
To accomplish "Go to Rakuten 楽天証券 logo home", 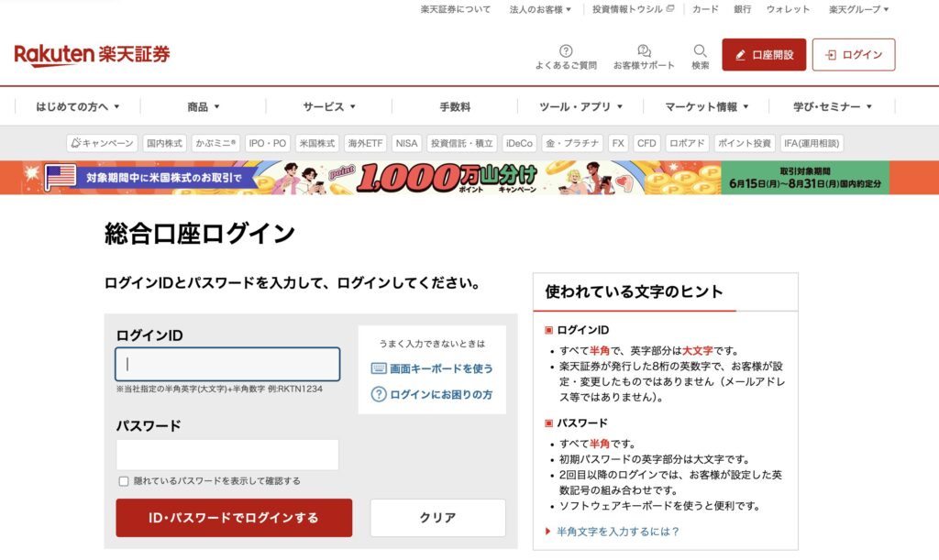I will coord(93,54).
